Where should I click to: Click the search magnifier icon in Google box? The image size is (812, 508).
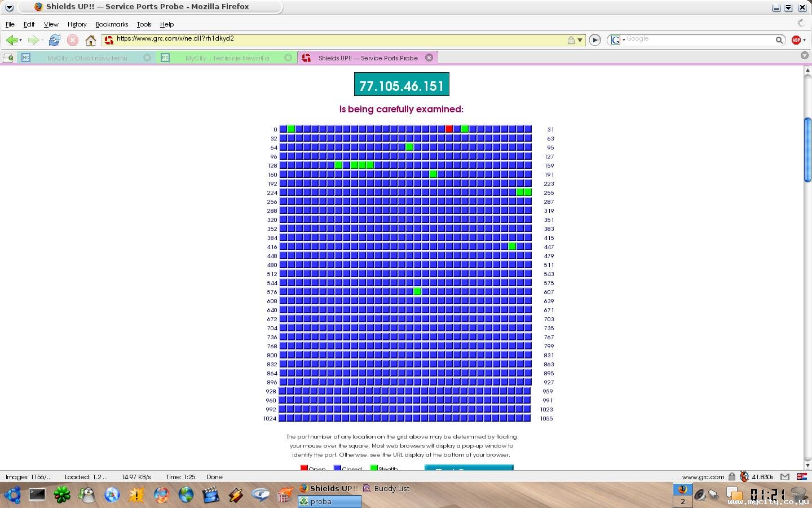pyautogui.click(x=779, y=40)
